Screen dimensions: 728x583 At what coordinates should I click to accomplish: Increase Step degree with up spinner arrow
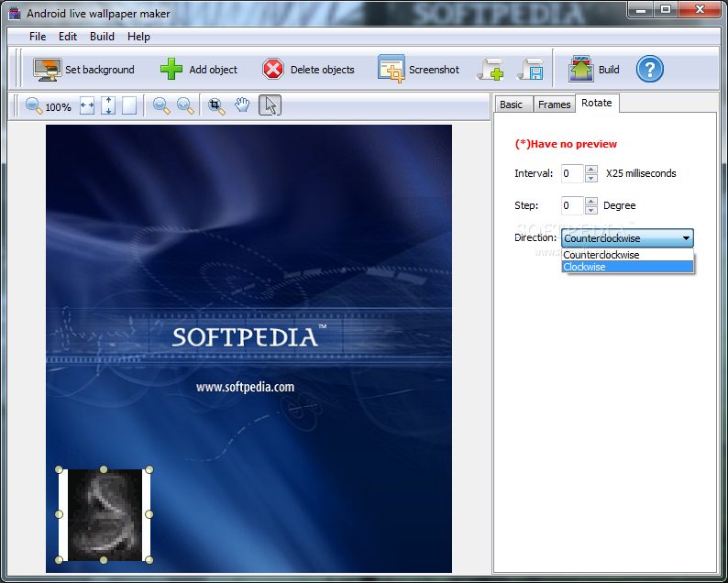[591, 202]
